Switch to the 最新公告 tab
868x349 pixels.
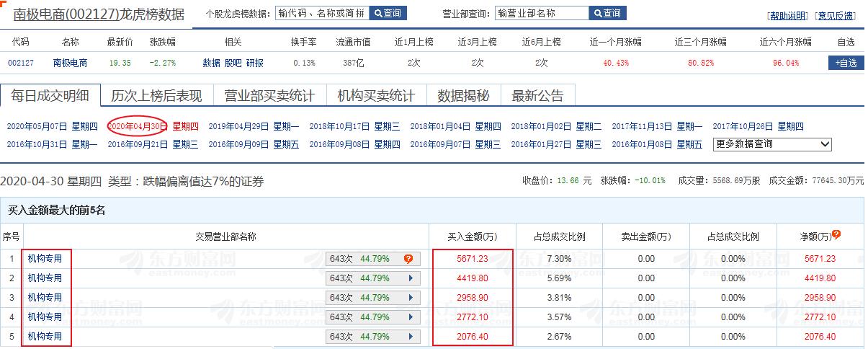coord(537,96)
